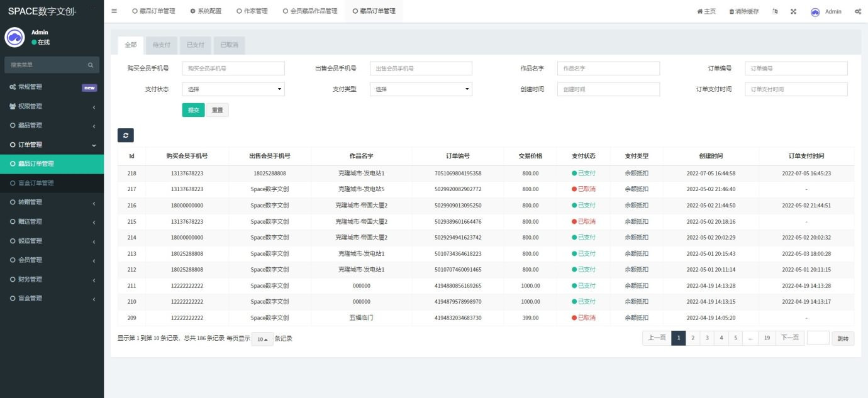Open the page size 10 dropdown
The width and height of the screenshot is (868, 398).
click(x=262, y=339)
